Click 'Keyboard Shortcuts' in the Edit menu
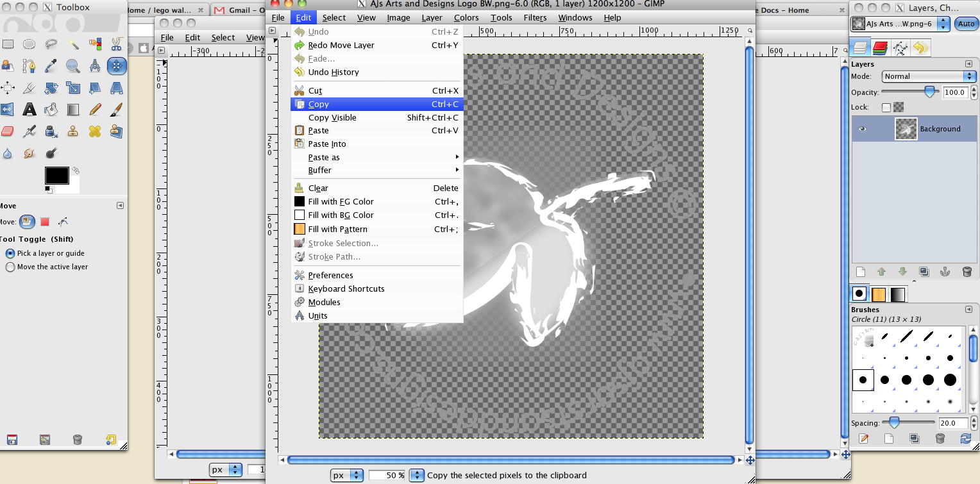Screen dimensions: 980x484 (x=346, y=288)
